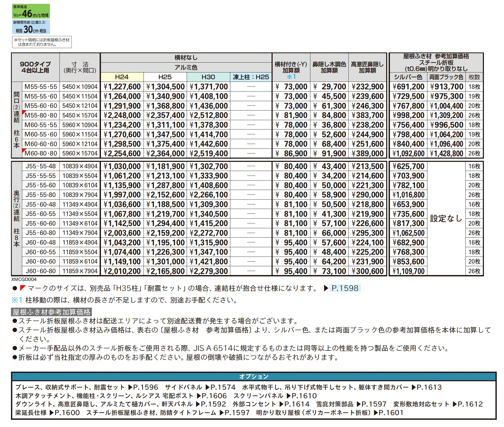
Task: Click the red triangle mark beside M55-80·80
Action: (x=24, y=112)
